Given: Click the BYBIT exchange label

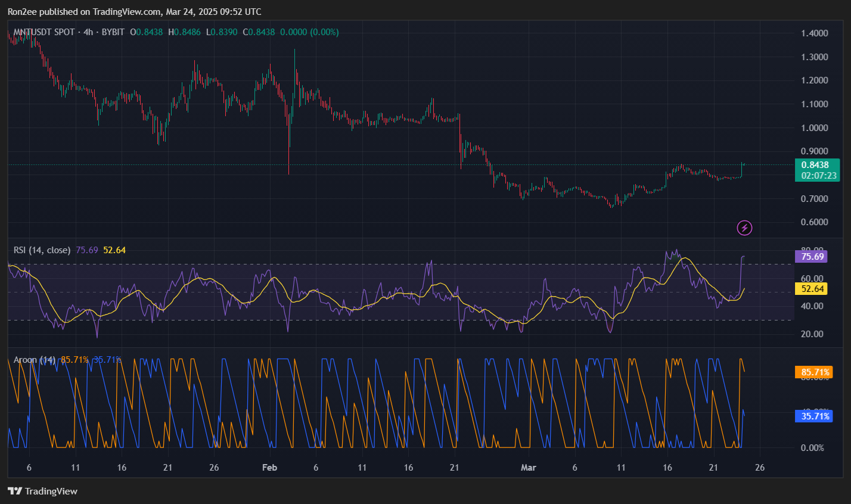Looking at the screenshot, I should pos(113,32).
